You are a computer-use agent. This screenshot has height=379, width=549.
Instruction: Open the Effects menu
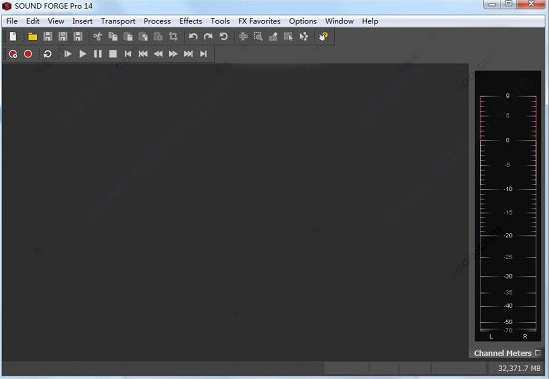(x=190, y=21)
